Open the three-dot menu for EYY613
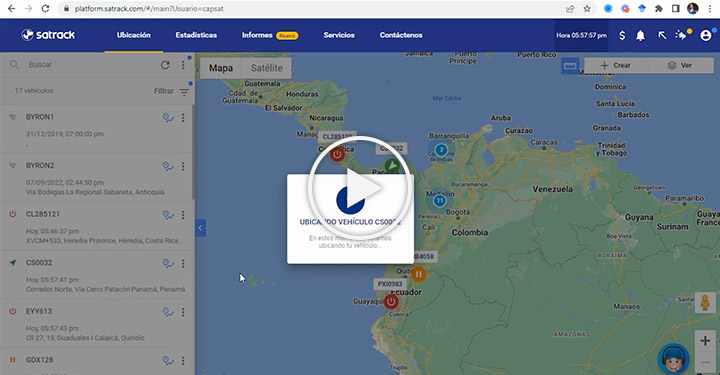Screen dimensions: 720x375 coord(183,312)
